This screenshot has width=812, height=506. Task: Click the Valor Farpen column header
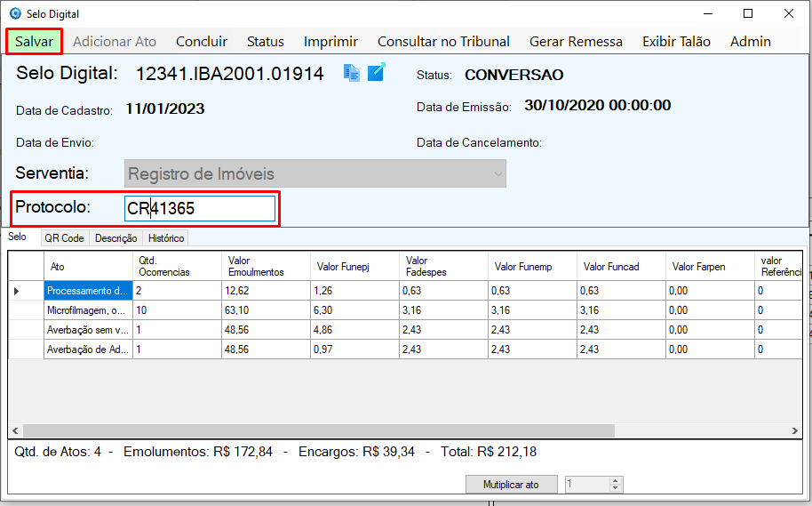[x=710, y=267]
